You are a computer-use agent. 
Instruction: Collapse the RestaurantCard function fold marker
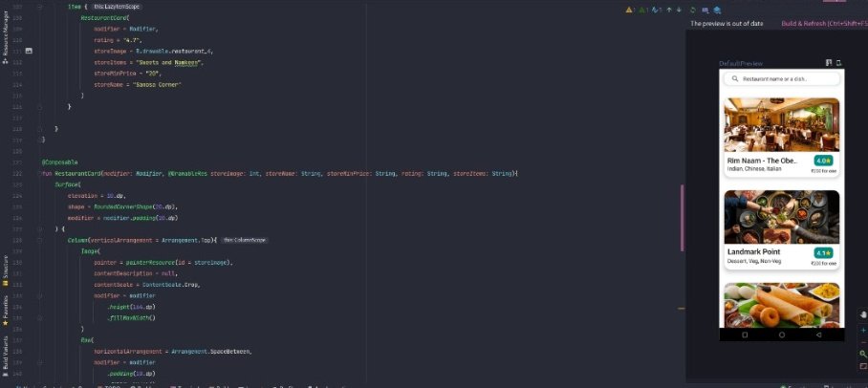pyautogui.click(x=40, y=174)
